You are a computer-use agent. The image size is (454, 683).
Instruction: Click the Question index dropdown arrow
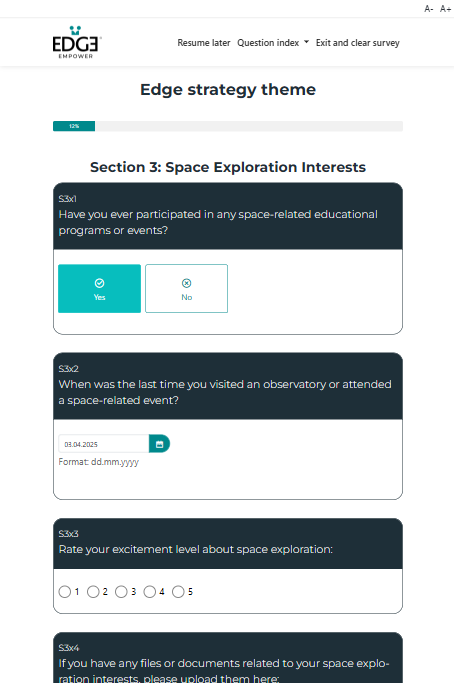coord(306,42)
